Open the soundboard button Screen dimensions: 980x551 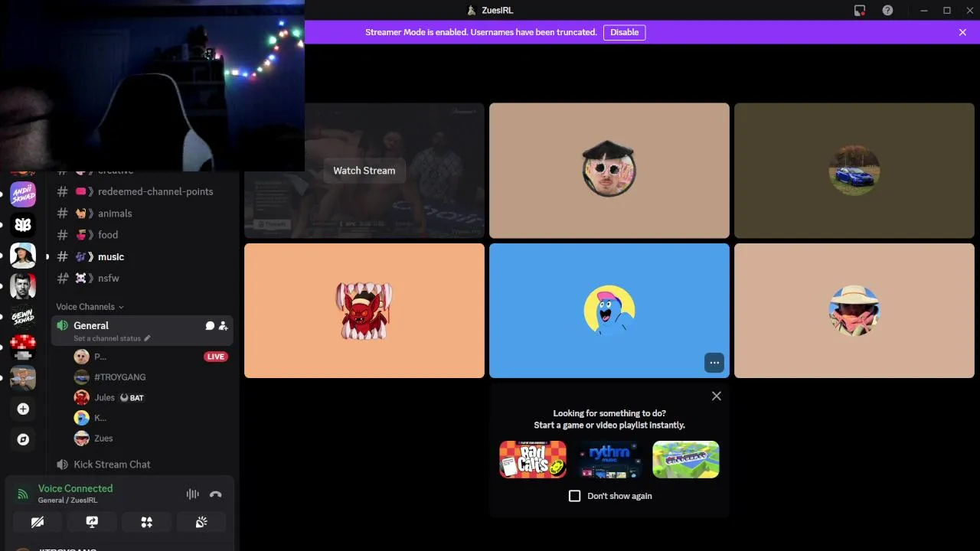(x=201, y=522)
